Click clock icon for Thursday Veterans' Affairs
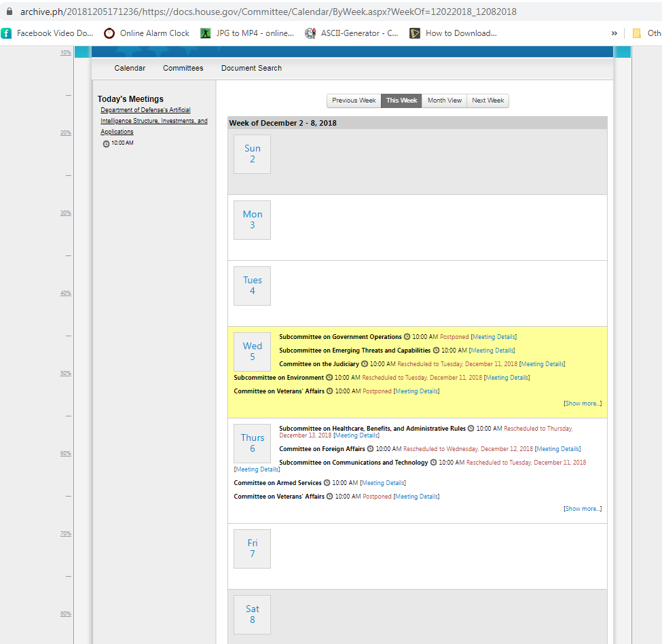Screen dimensions: 662x644 330,496
